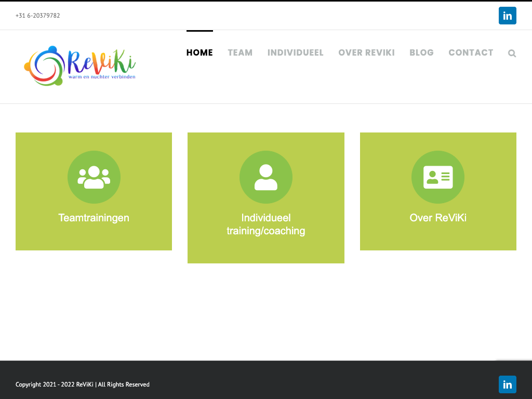532x399 pixels.
Task: Open the LinkedIn icon in the top header
Action: [x=507, y=16]
